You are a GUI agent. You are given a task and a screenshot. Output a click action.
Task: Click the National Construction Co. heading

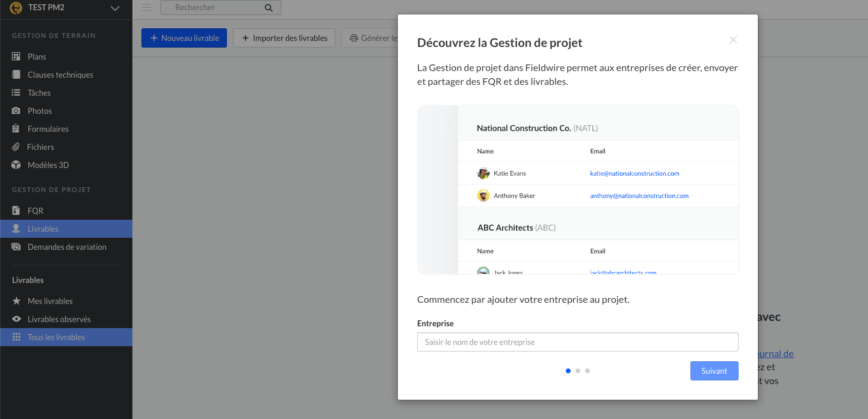coord(538,128)
